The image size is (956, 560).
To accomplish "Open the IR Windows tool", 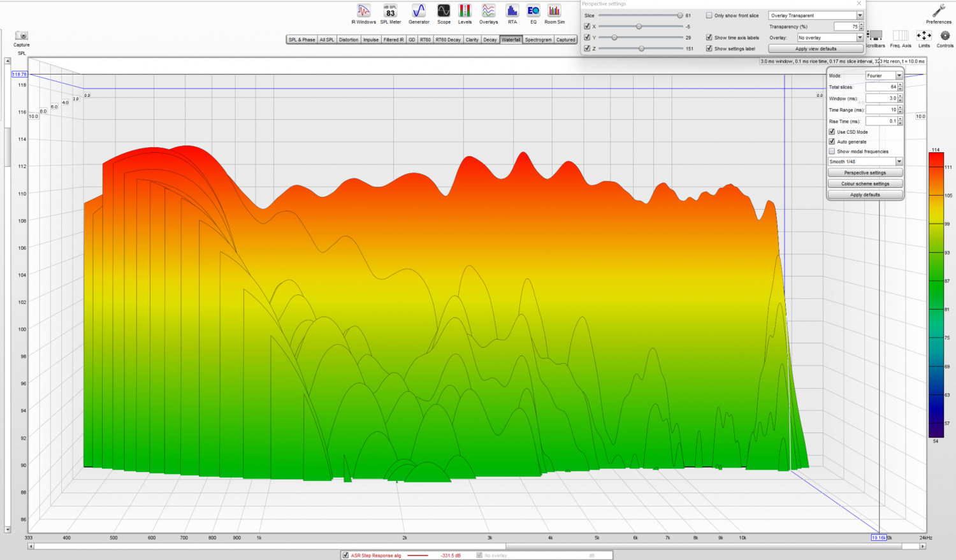I will pyautogui.click(x=363, y=14).
